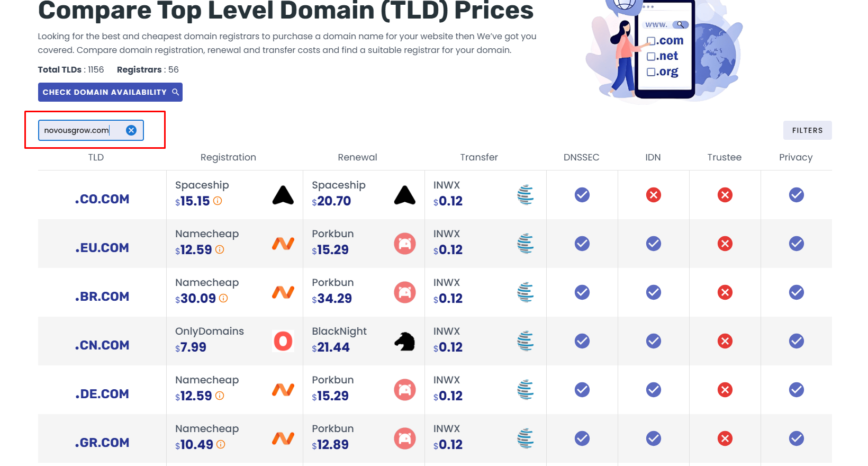
Task: Click into the novousgrow.com search input
Action: tap(79, 130)
